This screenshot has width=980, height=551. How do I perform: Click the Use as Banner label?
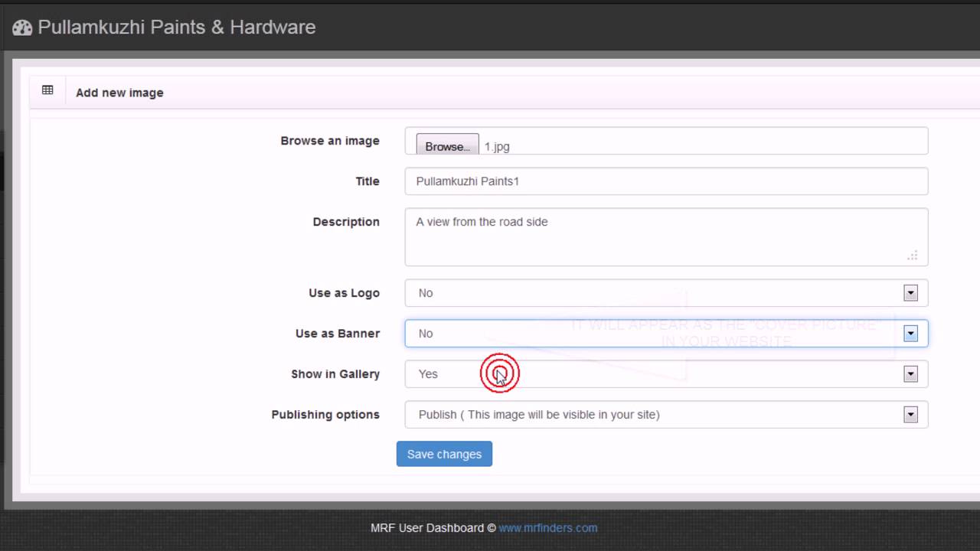pyautogui.click(x=338, y=334)
